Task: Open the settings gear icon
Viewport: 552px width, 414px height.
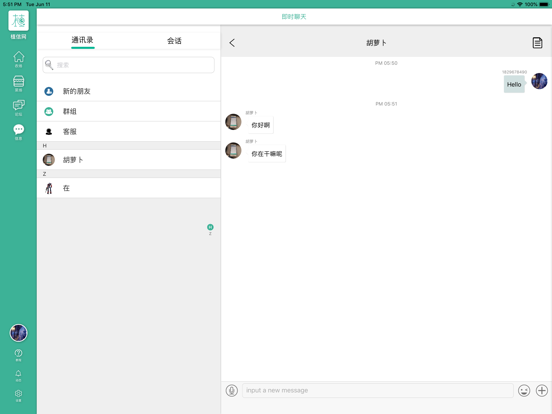Action: pos(18,395)
